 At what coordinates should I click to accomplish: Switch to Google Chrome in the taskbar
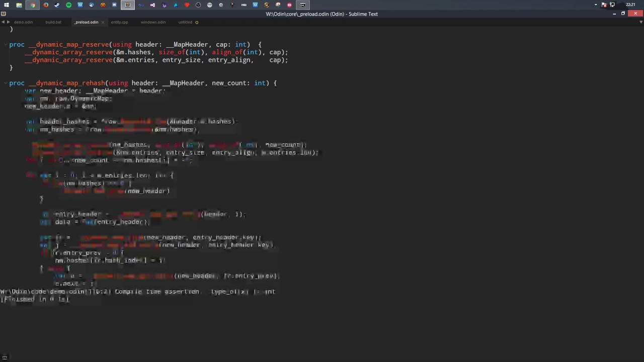coord(33,5)
